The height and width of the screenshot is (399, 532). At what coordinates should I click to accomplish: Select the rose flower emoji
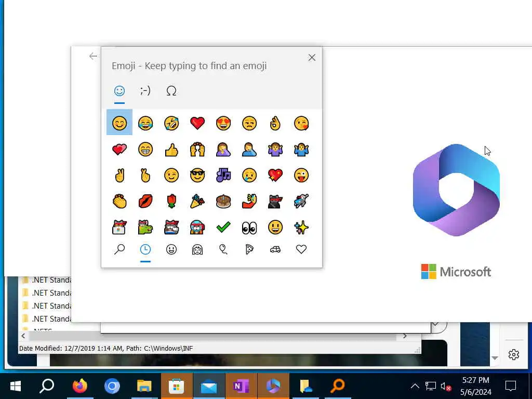pyautogui.click(x=171, y=202)
